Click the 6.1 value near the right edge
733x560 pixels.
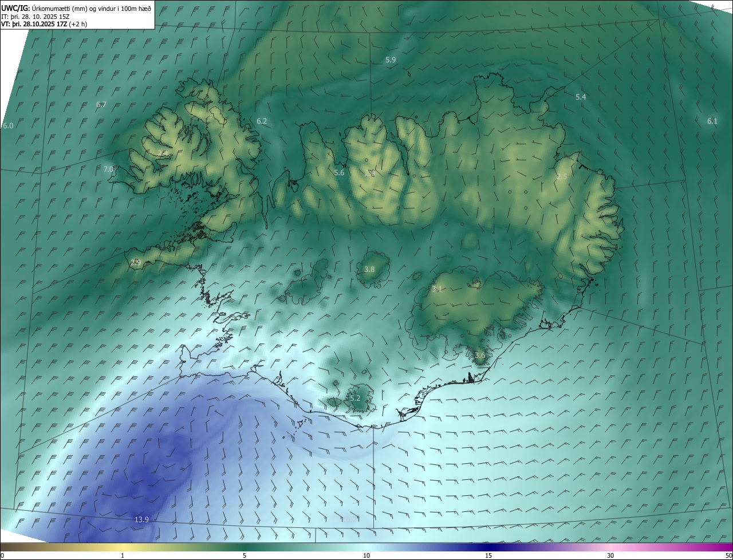(712, 121)
